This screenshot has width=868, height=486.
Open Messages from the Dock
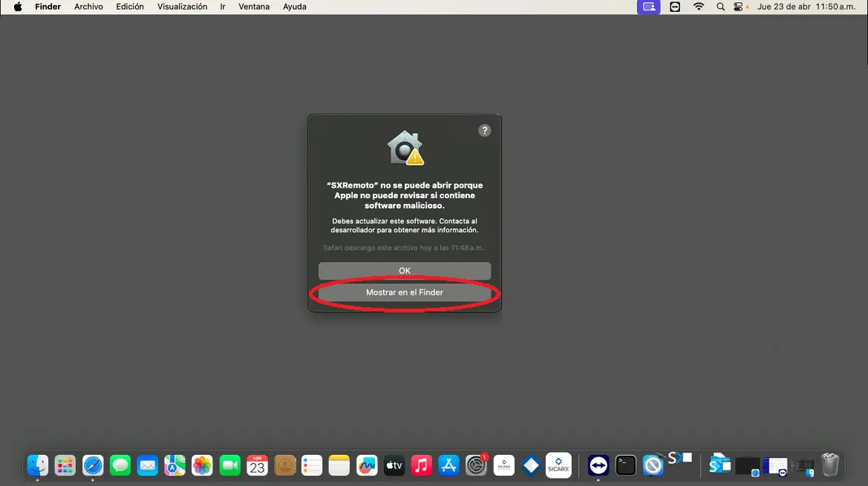(120, 465)
